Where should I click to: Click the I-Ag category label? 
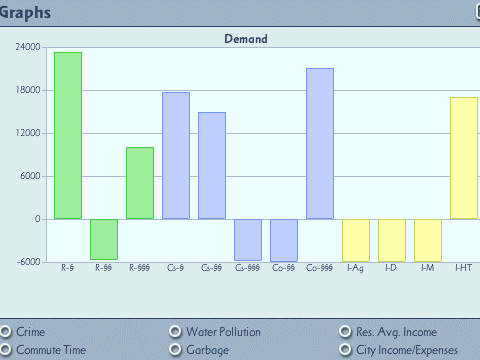point(355,268)
